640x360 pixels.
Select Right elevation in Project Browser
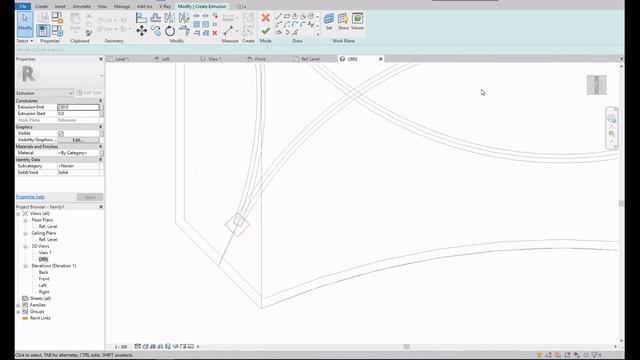[x=44, y=292]
